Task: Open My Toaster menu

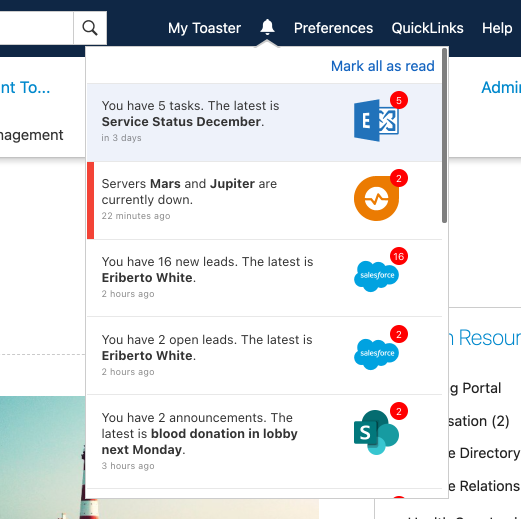Action: (204, 28)
